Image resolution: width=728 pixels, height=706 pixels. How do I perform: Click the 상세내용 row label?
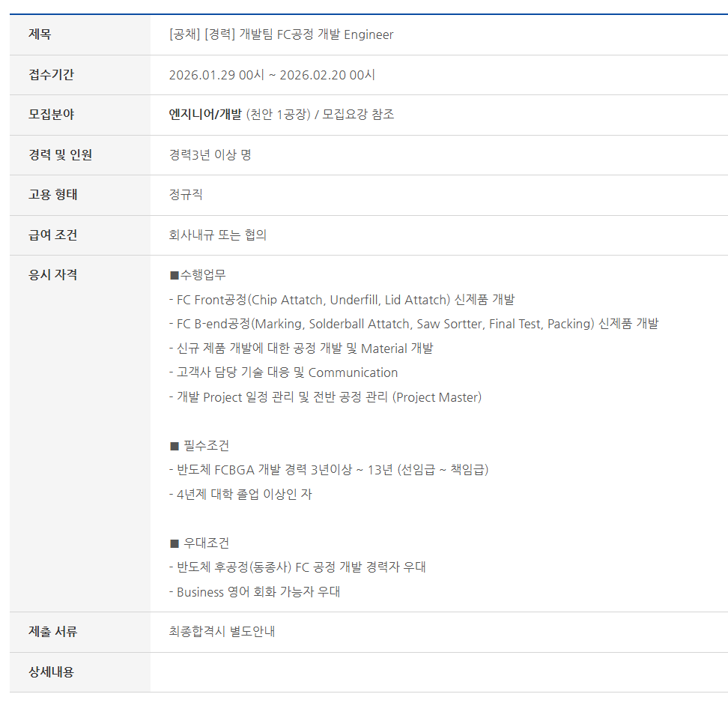tap(51, 672)
